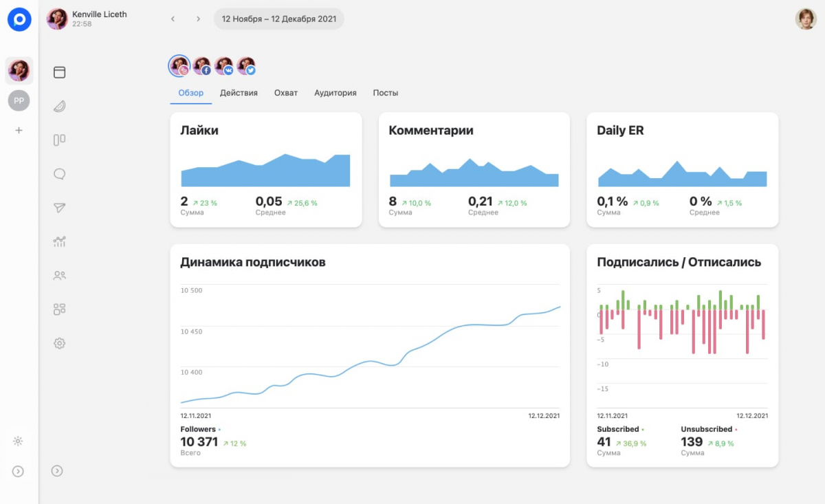Open the Аудитория tab
Image resolution: width=825 pixels, height=504 pixels.
pos(335,93)
